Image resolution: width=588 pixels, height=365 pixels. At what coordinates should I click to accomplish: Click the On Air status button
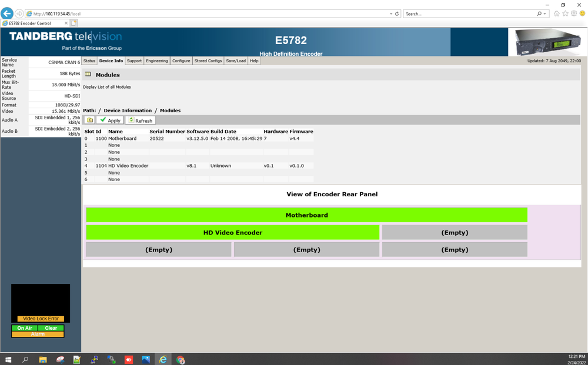(25, 328)
